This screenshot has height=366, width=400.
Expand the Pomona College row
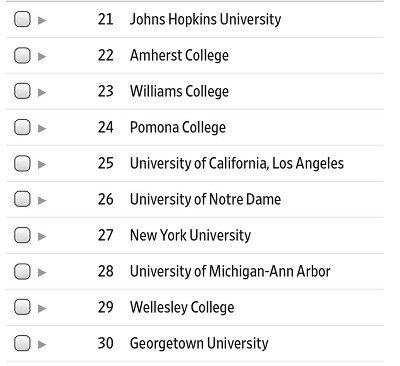pos(42,129)
